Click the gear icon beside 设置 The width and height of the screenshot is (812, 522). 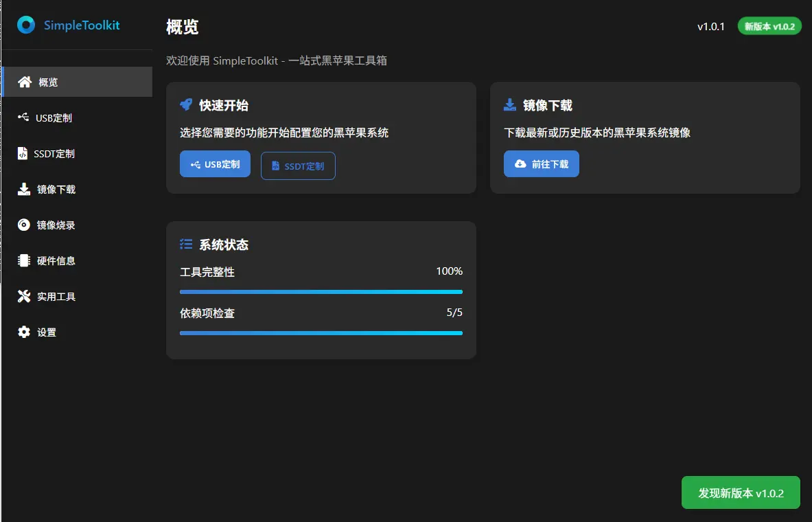[24, 332]
